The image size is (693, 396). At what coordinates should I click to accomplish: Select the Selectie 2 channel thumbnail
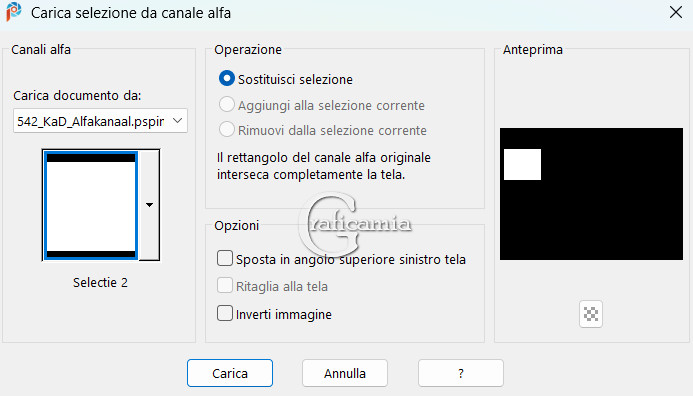(x=91, y=205)
